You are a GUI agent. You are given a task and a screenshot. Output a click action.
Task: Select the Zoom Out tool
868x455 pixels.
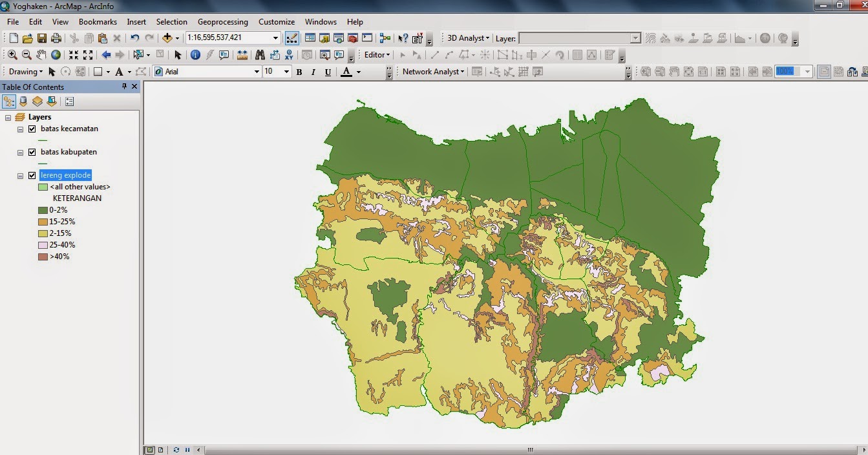tap(26, 55)
